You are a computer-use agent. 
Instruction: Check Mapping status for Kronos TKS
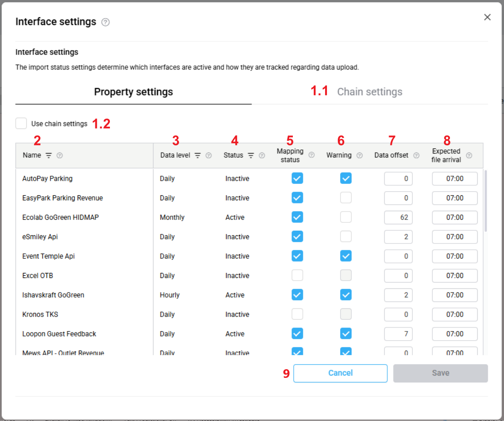(297, 314)
